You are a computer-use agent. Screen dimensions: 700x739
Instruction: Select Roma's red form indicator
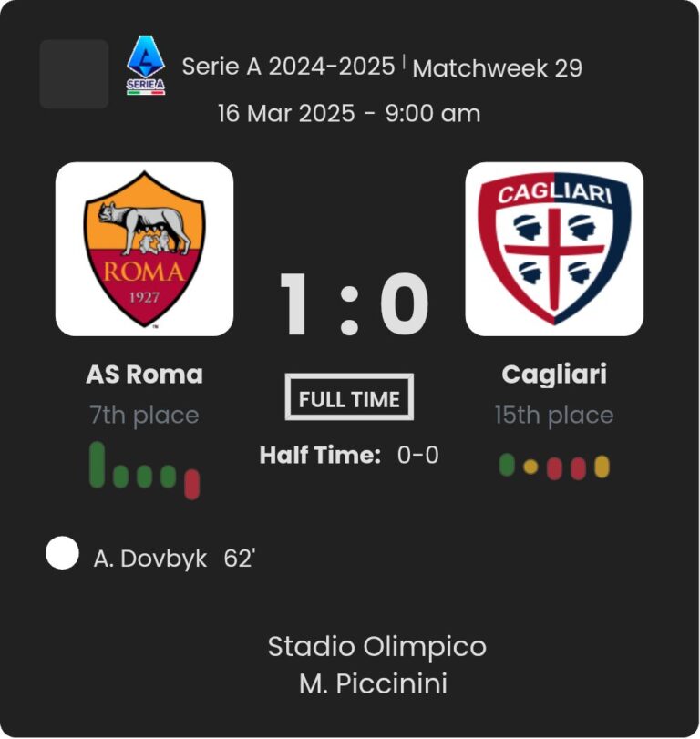point(191,484)
